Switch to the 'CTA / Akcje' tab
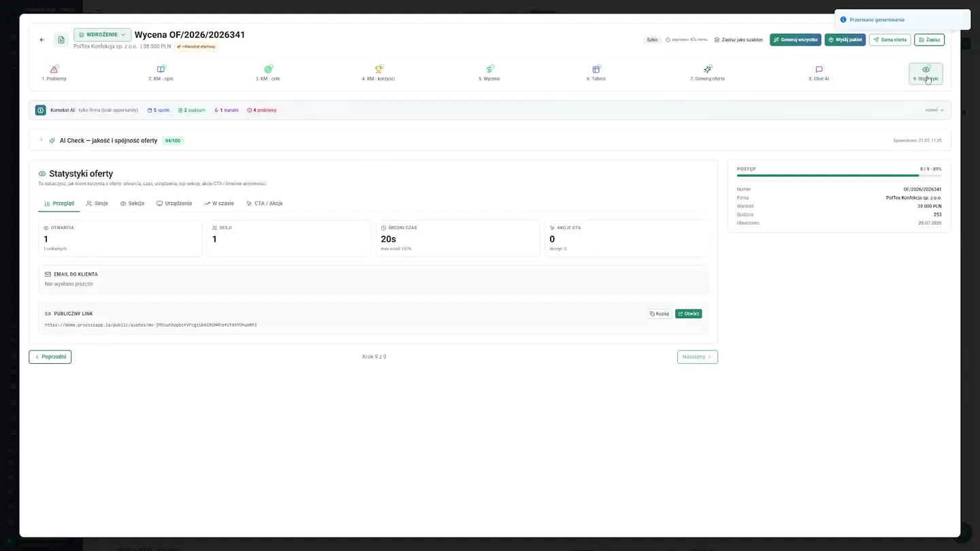Image resolution: width=980 pixels, height=551 pixels. click(x=264, y=203)
